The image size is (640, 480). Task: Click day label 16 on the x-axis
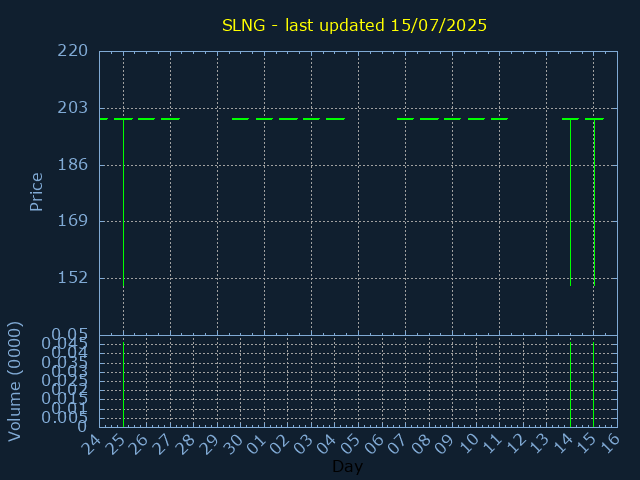pos(609,444)
